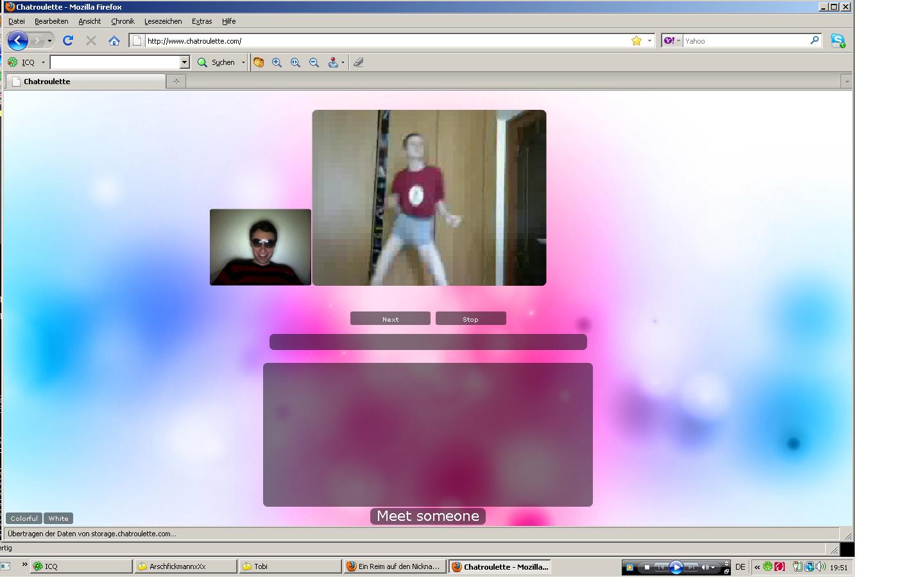Click inside the Yahoo search field
This screenshot has height=578, width=924.
tap(745, 40)
